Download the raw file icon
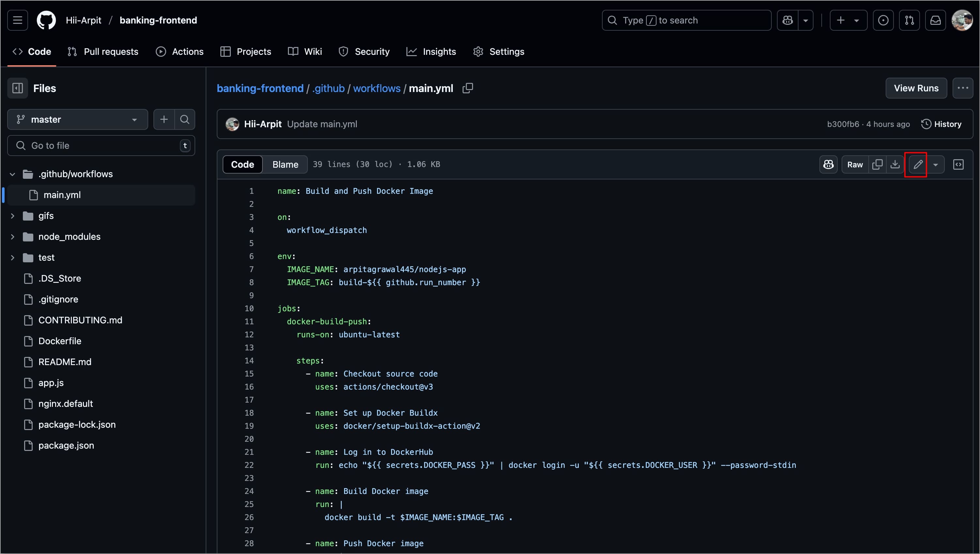 pos(895,164)
